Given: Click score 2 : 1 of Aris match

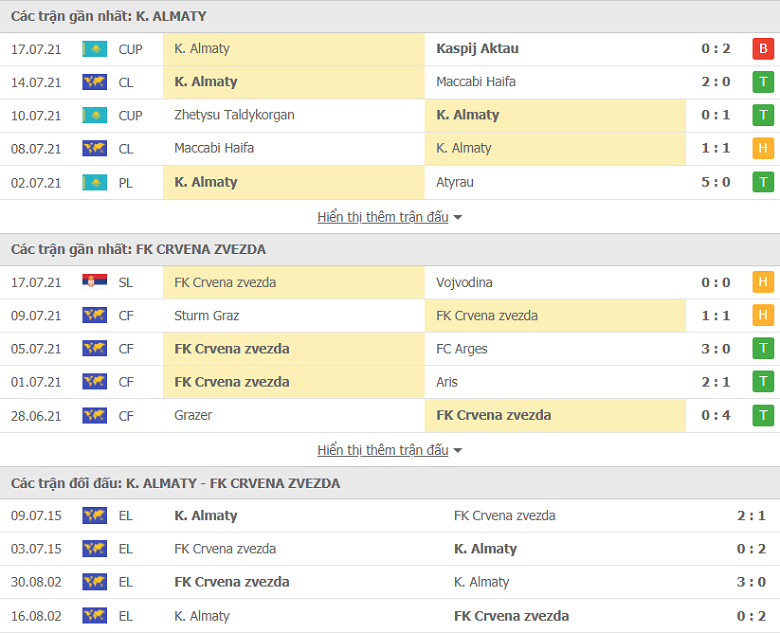Looking at the screenshot, I should (x=716, y=382).
